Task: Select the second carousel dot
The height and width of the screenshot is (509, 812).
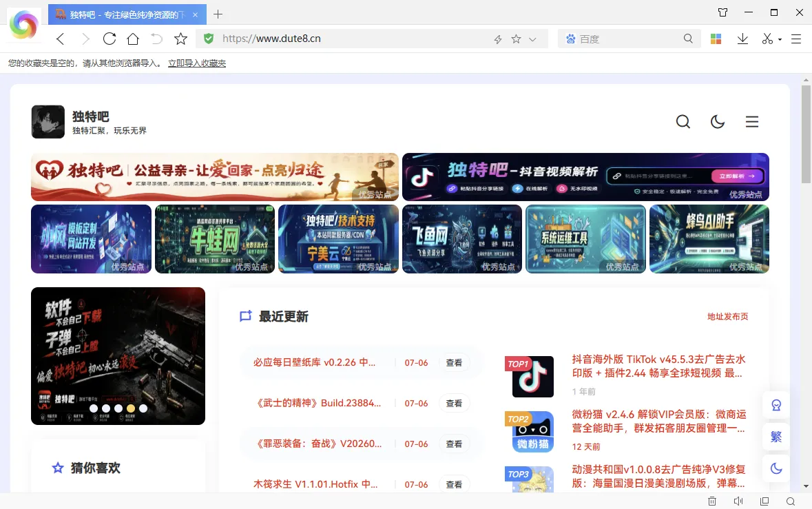Action: pos(106,408)
